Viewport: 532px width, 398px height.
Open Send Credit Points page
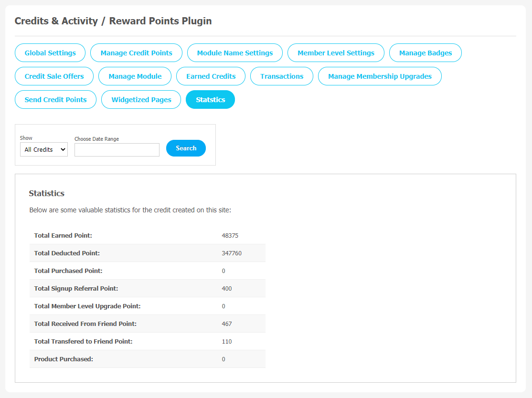[x=56, y=100]
